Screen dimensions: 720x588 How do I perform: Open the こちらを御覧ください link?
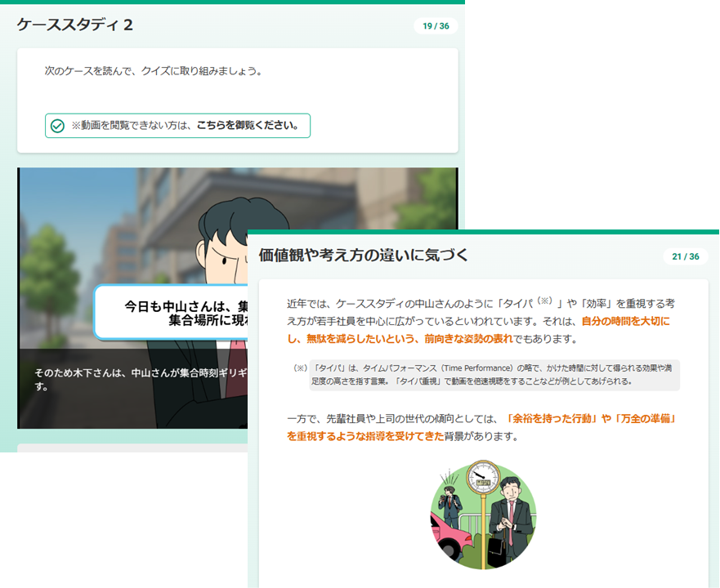247,126
